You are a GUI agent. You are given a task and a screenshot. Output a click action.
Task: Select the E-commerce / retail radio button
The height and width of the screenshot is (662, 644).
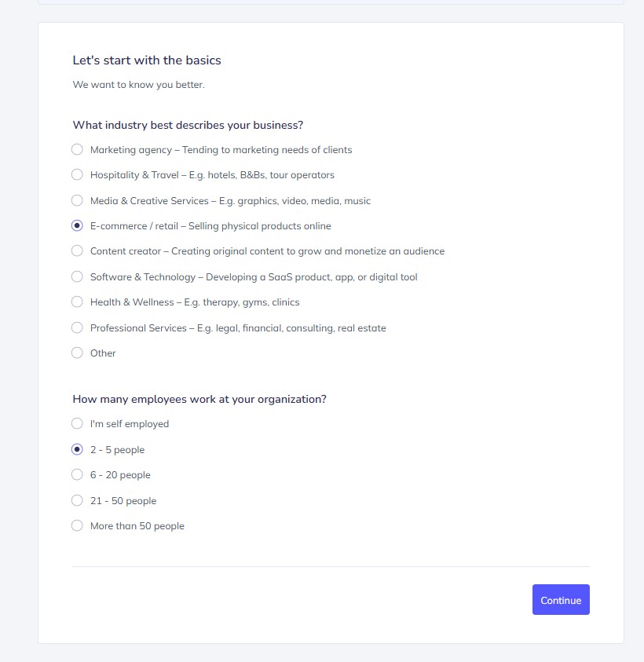coord(77,225)
